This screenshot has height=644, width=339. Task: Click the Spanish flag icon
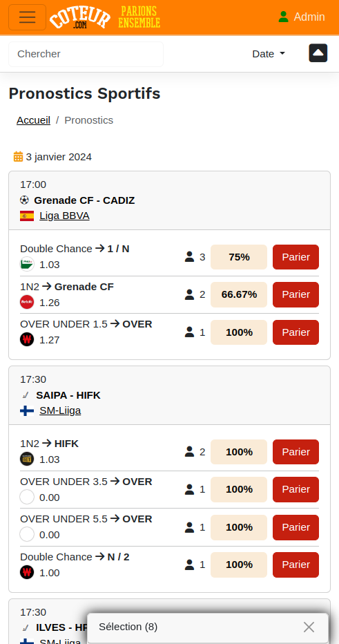tap(27, 216)
